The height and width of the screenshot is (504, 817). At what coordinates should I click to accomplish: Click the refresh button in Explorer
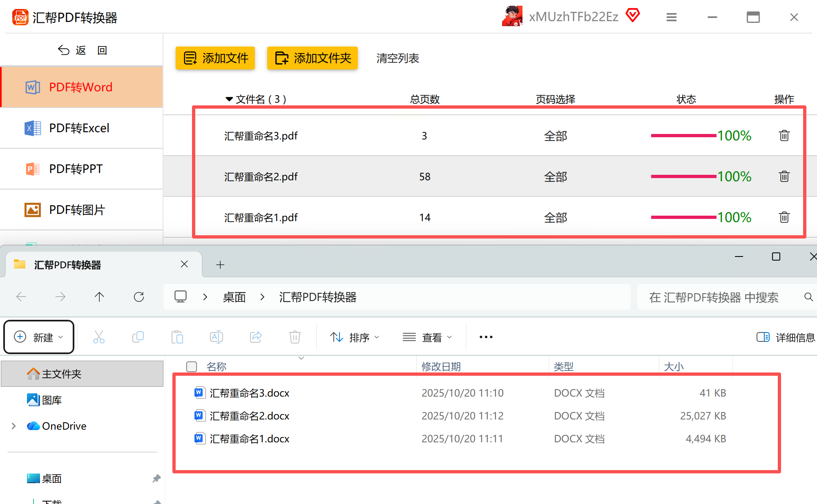139,297
